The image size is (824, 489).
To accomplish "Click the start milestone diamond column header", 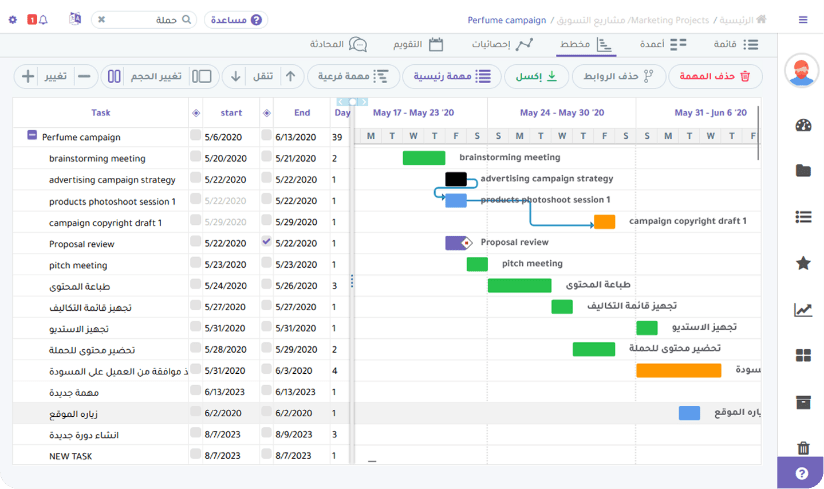I will (195, 113).
